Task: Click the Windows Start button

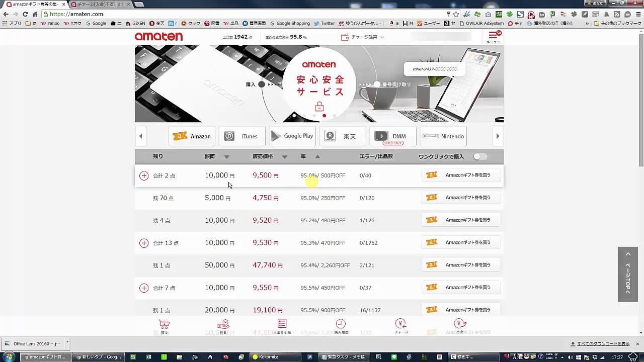Action: click(x=9, y=357)
